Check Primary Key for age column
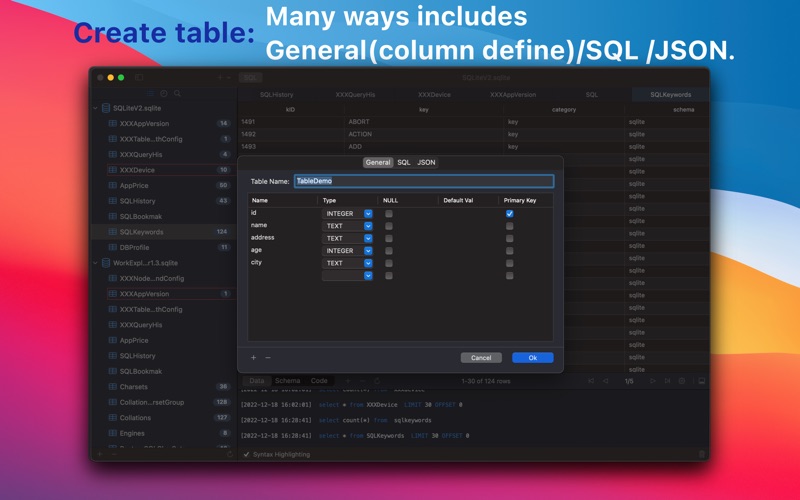 509,251
